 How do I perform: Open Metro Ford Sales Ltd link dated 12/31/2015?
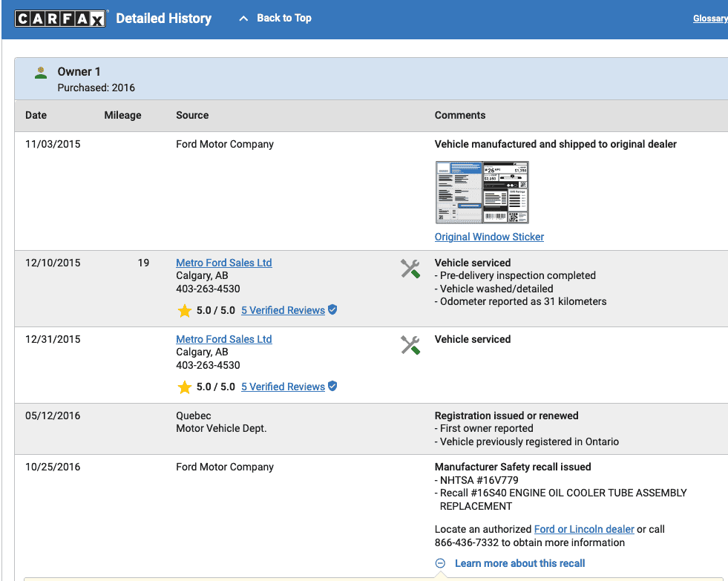(x=224, y=339)
